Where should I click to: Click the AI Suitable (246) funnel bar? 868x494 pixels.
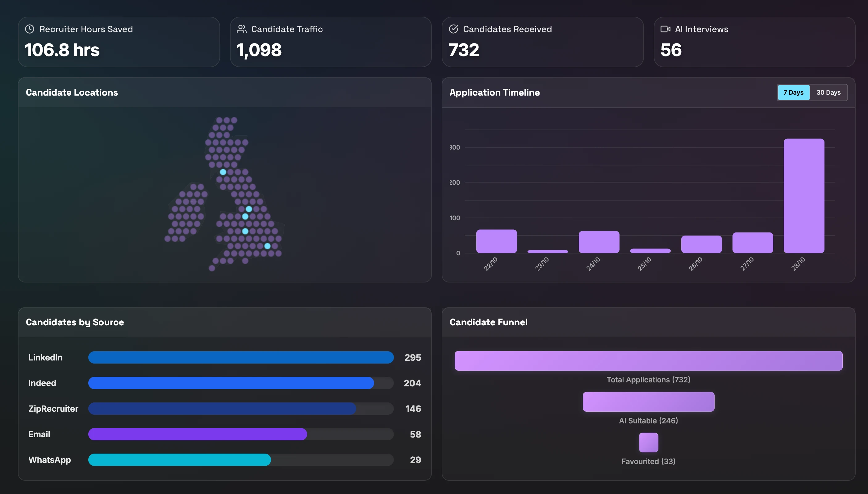[x=648, y=402]
